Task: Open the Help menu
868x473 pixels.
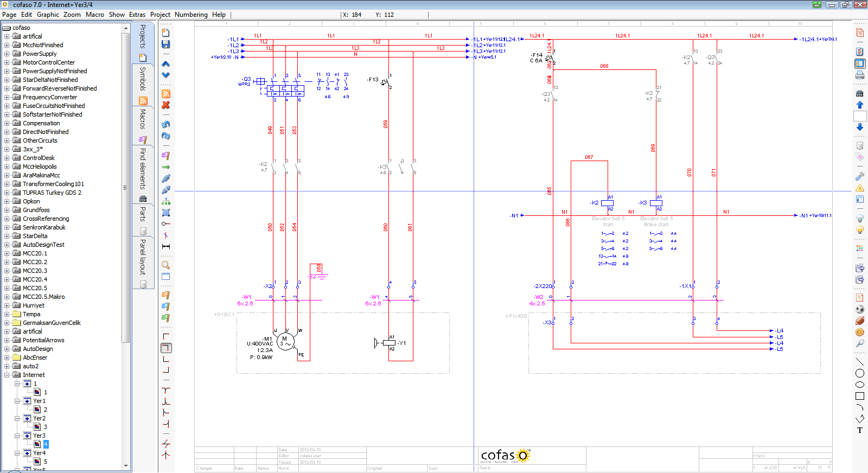Action: click(x=219, y=15)
